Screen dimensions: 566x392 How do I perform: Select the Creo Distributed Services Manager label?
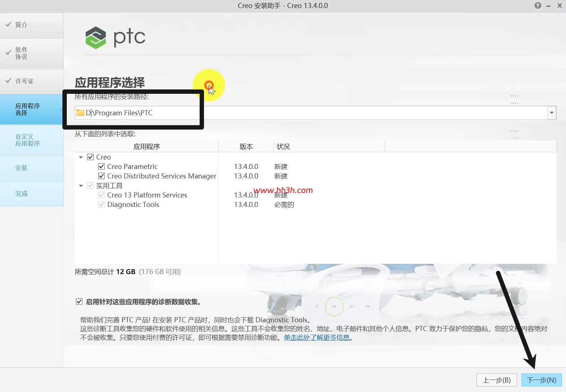pos(162,176)
